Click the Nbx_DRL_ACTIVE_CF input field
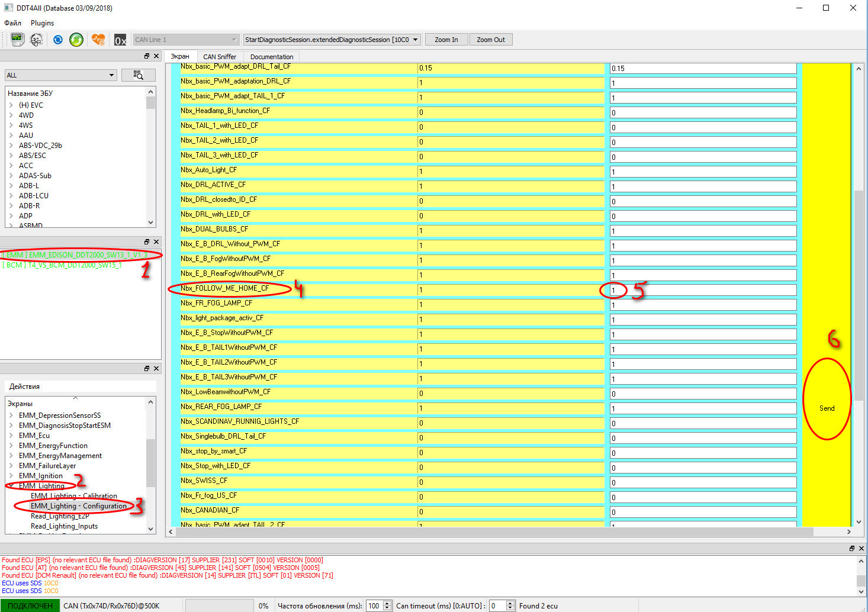The image size is (868, 612). click(x=703, y=186)
